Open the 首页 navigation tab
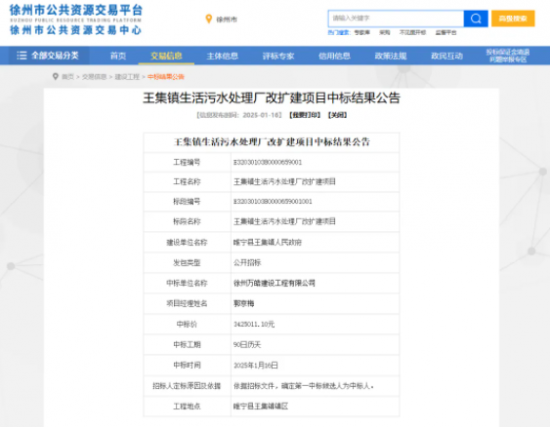Image resolution: width=550 pixels, height=427 pixels. click(x=118, y=56)
